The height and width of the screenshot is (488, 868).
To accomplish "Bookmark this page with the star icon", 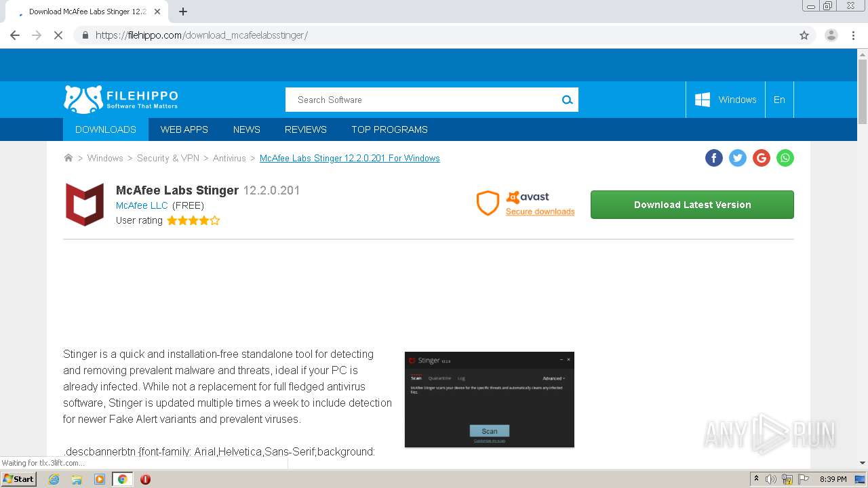I will (804, 35).
